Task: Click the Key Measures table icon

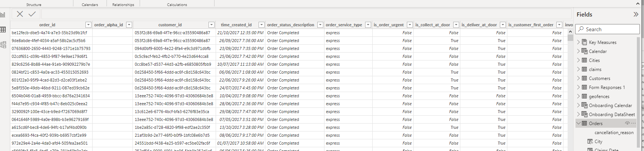Action: click(x=585, y=42)
